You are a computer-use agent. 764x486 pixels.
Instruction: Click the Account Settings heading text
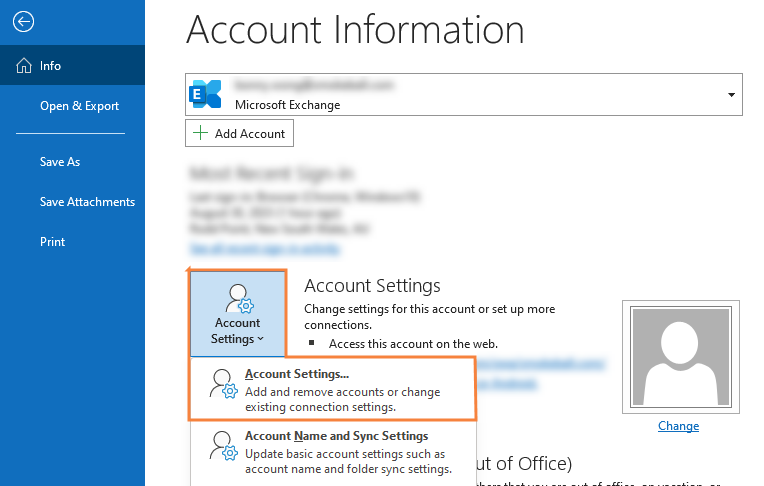tap(372, 286)
